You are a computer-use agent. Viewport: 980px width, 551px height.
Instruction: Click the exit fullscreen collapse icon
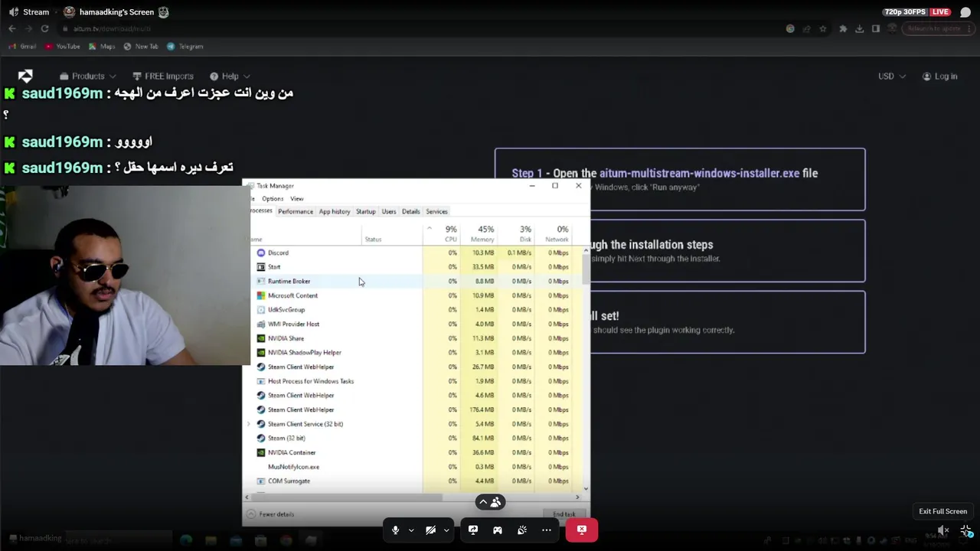[x=966, y=530]
